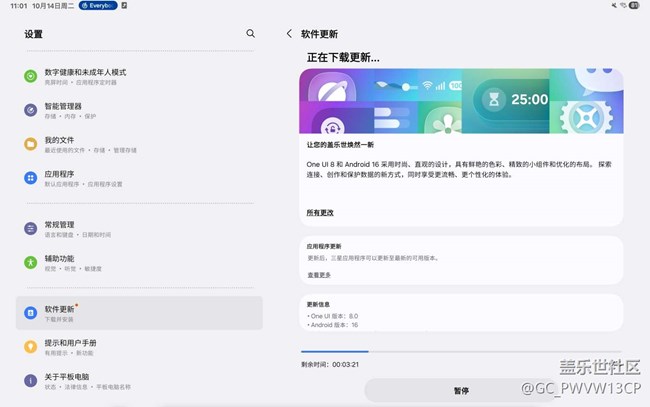Tap 查看更多 under 应用程序更新
The height and width of the screenshot is (407, 650).
click(319, 275)
